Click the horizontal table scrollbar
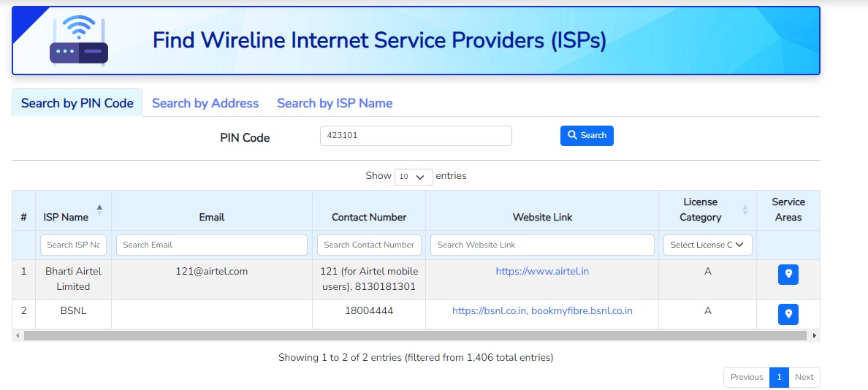Viewport: 868px width, 390px height. (415, 335)
